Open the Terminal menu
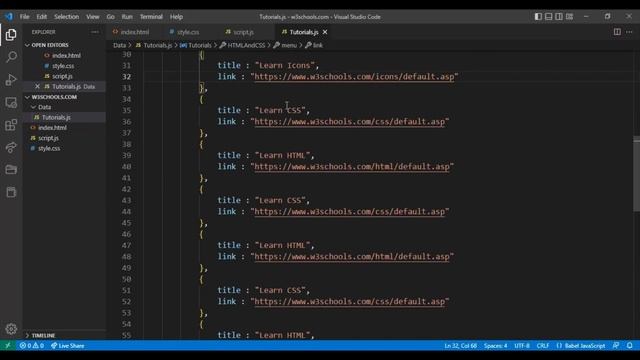Viewport: 640px width, 360px height. pyautogui.click(x=151, y=17)
